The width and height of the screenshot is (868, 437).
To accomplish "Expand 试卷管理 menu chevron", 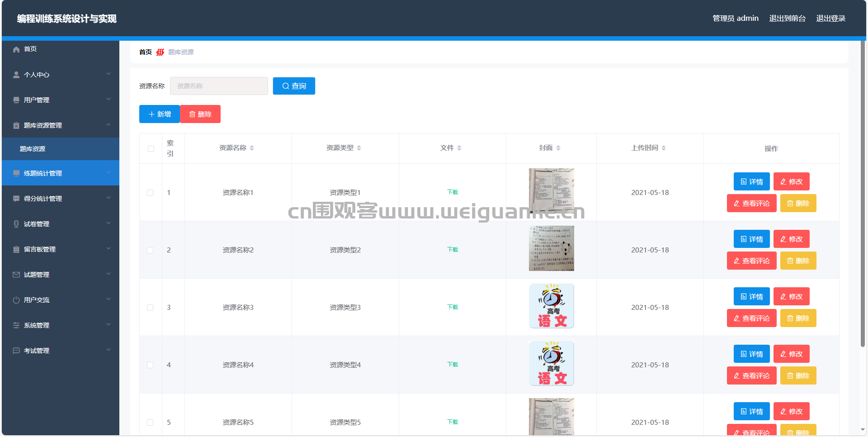I will 108,223.
